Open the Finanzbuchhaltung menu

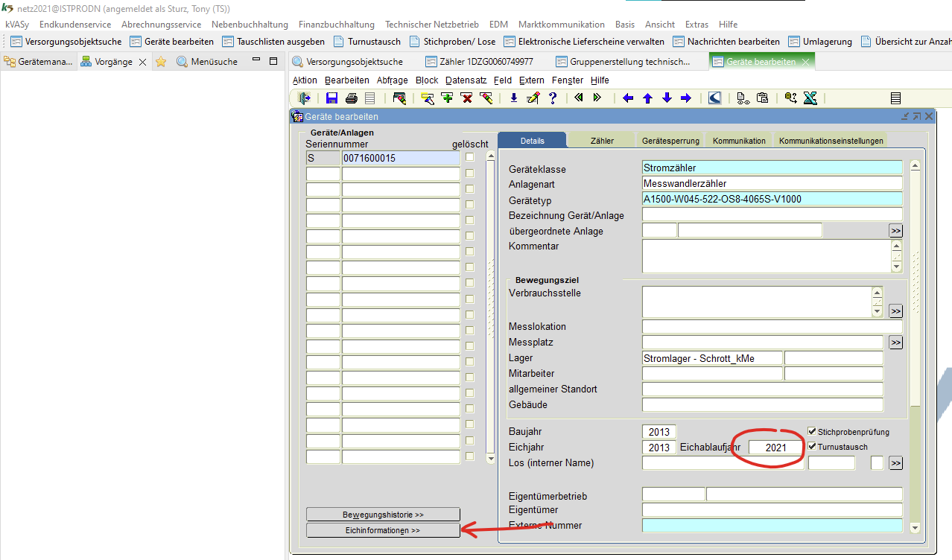[337, 25]
